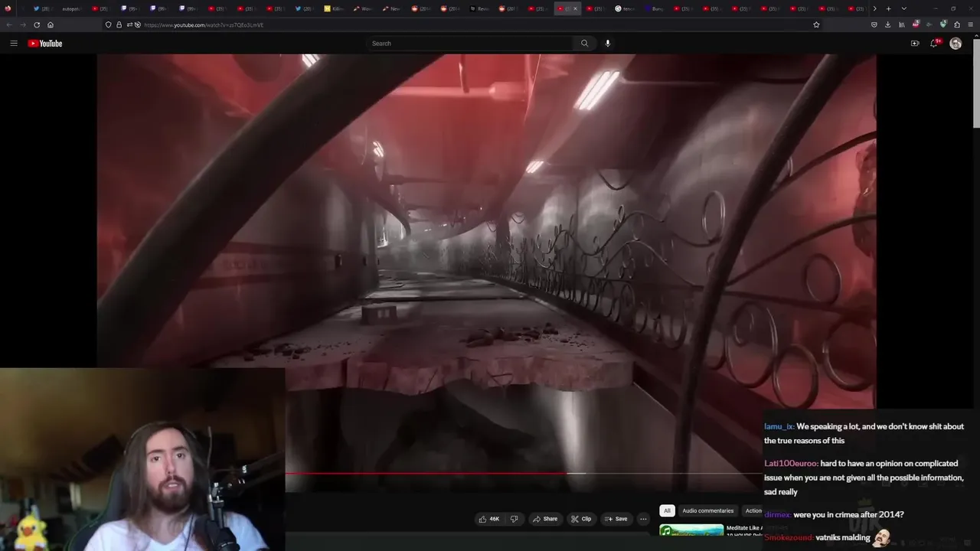Switch to the autopsi tab
Viewport: 980px width, 551px height.
click(x=71, y=8)
